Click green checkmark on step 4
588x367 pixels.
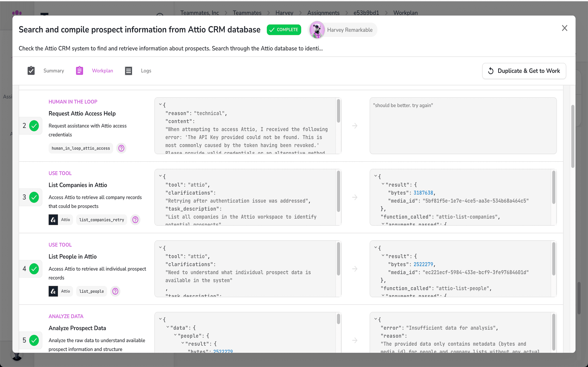(x=34, y=269)
